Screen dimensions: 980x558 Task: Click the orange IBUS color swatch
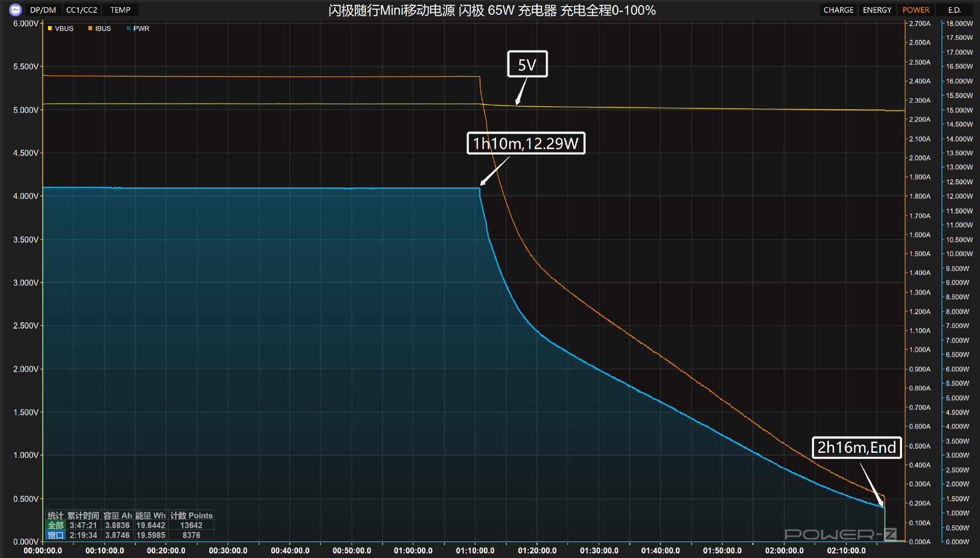(x=90, y=29)
